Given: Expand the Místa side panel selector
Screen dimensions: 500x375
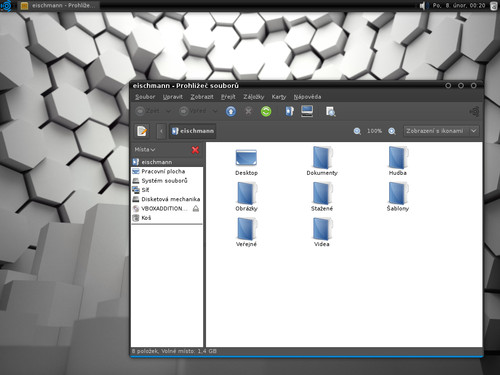Looking at the screenshot, I should [x=145, y=150].
